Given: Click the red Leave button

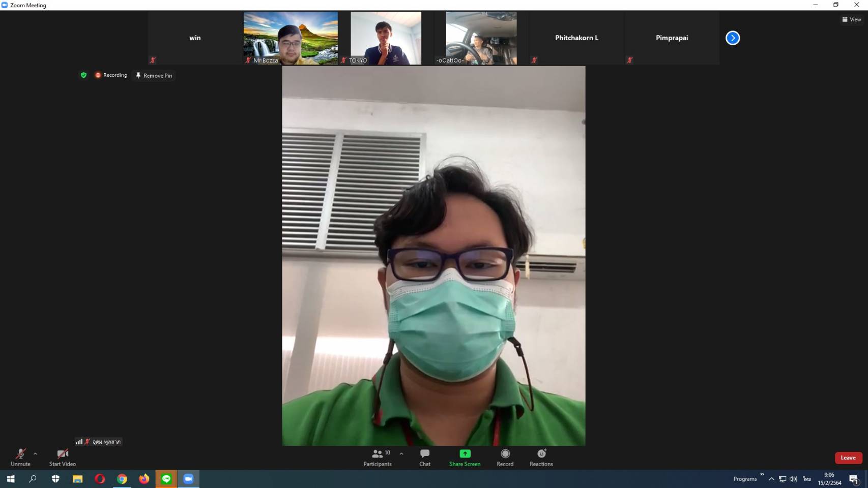Looking at the screenshot, I should pos(848,457).
